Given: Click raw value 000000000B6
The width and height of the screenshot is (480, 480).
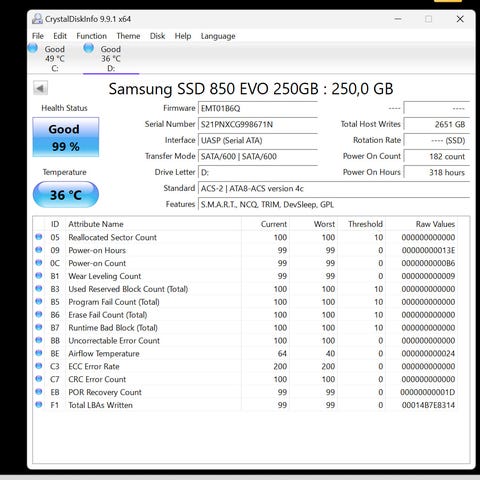Looking at the screenshot, I should [x=428, y=263].
